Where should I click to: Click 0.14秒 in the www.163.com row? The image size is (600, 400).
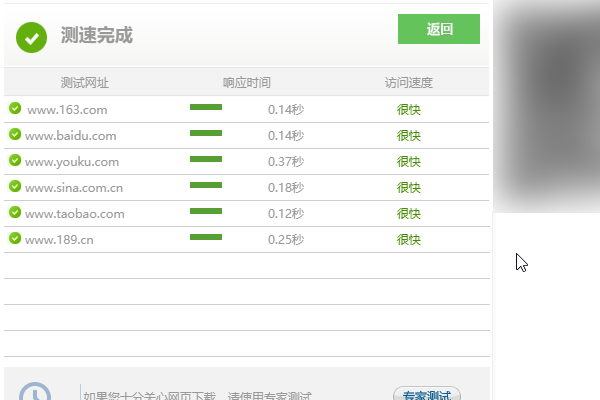point(286,110)
